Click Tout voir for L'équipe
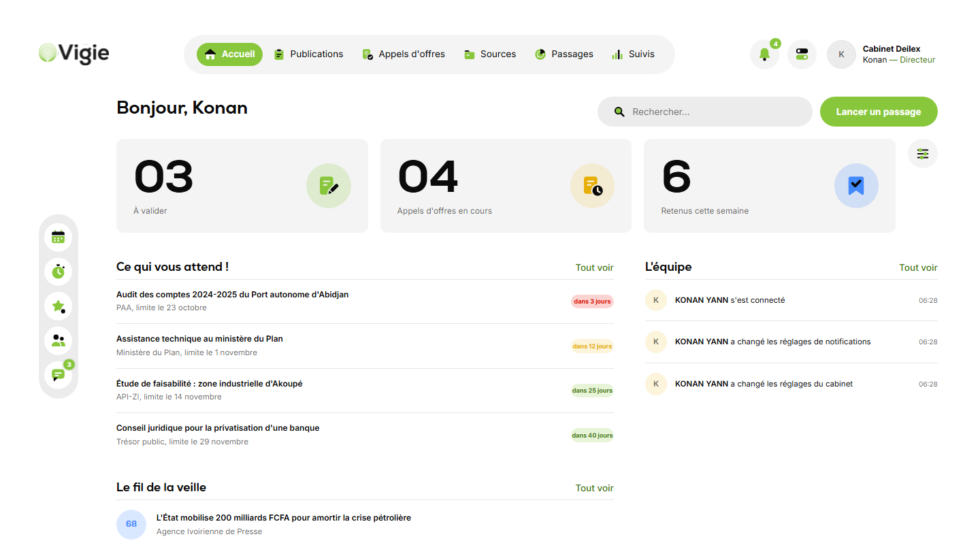 pos(919,267)
